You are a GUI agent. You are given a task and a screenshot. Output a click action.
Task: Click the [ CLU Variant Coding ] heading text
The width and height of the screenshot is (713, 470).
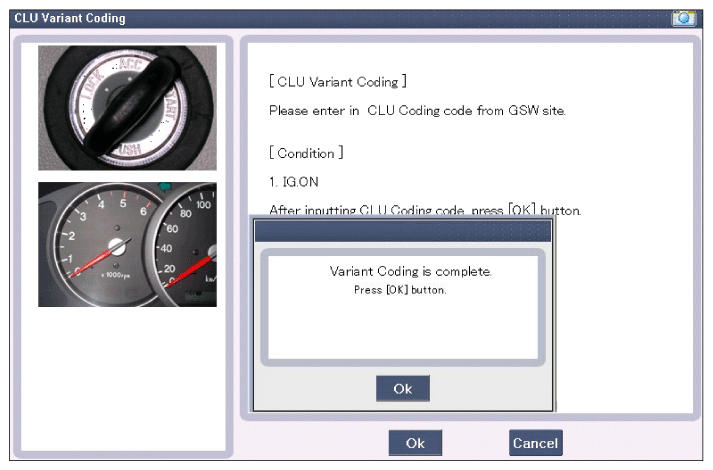[x=337, y=81]
